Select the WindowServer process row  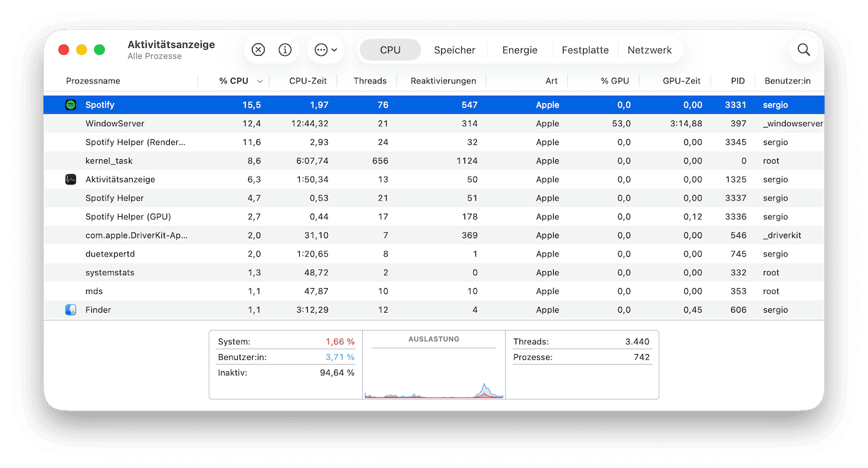click(115, 124)
